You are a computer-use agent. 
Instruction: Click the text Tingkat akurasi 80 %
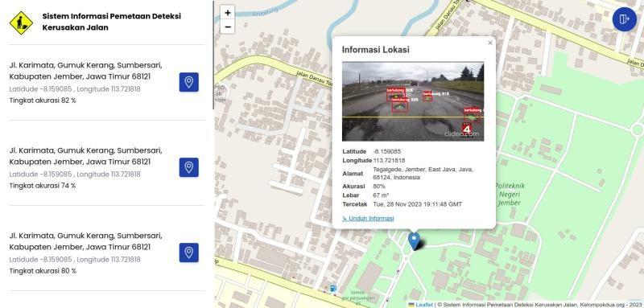point(43,271)
